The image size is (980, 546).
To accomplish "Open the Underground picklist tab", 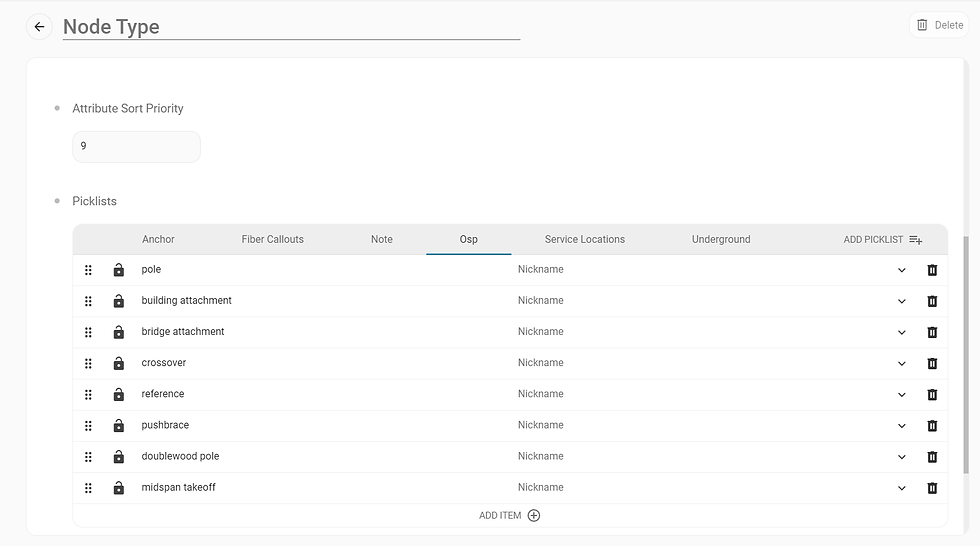I will pyautogui.click(x=721, y=239).
